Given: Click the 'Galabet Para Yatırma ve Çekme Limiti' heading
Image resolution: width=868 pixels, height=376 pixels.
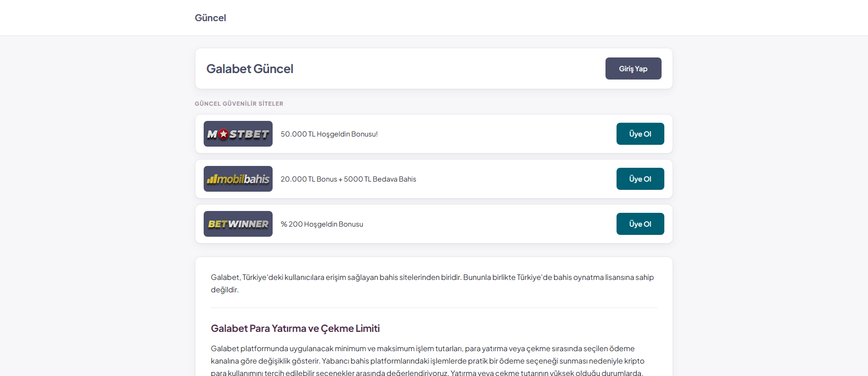Looking at the screenshot, I should click(295, 328).
